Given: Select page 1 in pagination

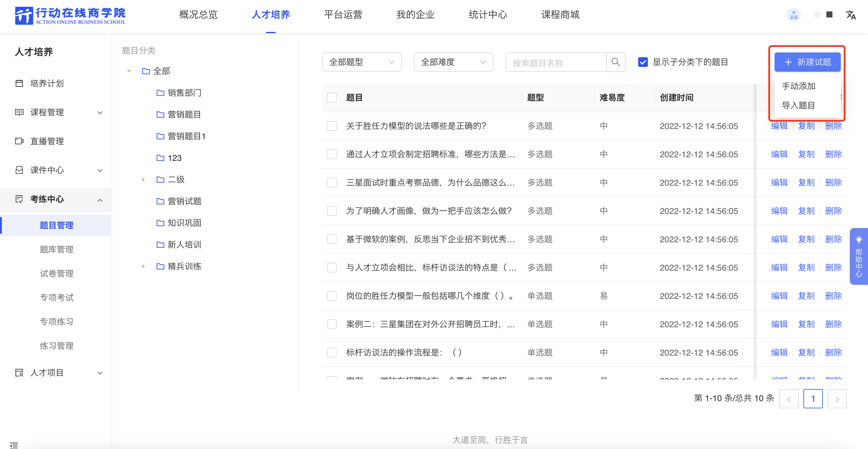Looking at the screenshot, I should [x=813, y=399].
